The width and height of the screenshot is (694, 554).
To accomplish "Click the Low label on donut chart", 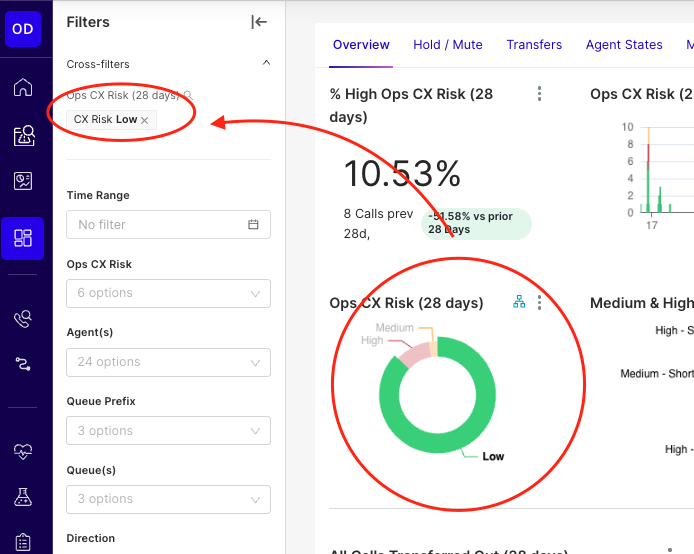I will coord(493,456).
